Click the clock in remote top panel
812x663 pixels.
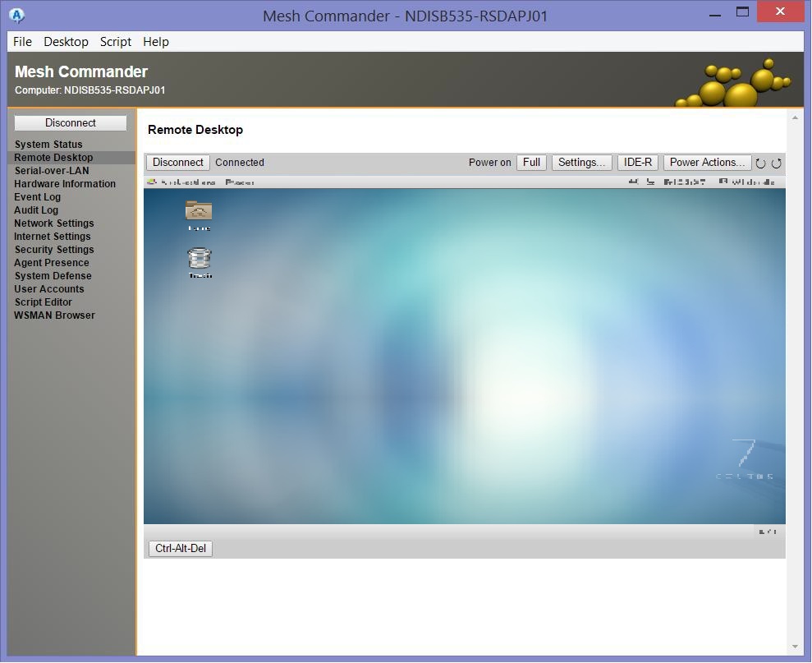click(685, 182)
